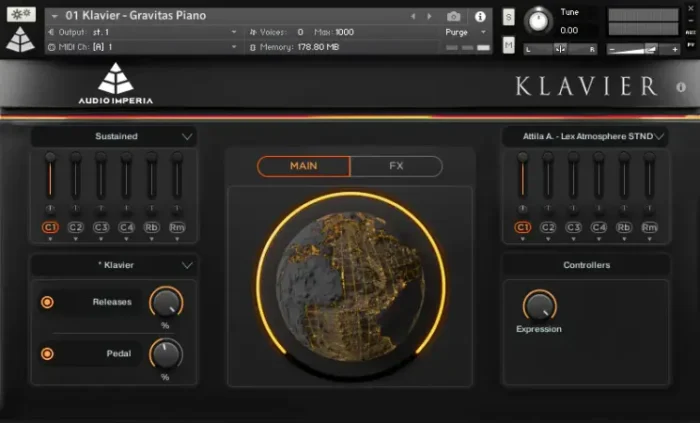
Task: Toggle the Pedal enable button
Action: (x=47, y=353)
